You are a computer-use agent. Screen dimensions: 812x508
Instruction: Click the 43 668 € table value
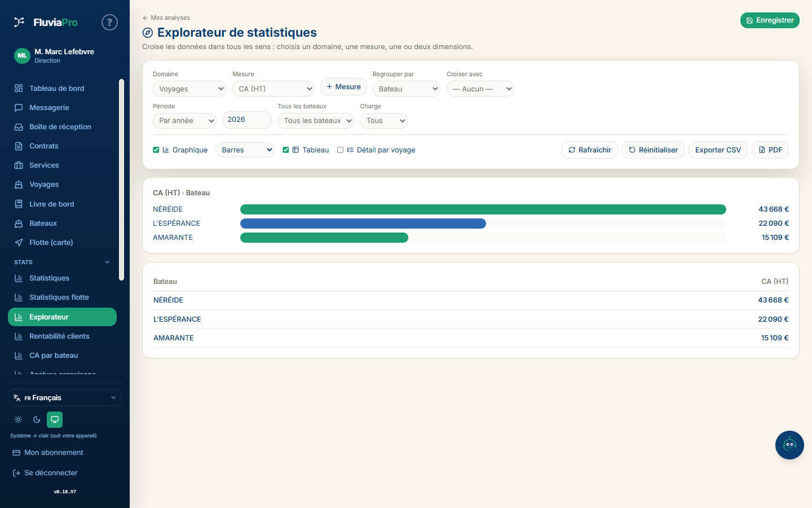(x=773, y=300)
